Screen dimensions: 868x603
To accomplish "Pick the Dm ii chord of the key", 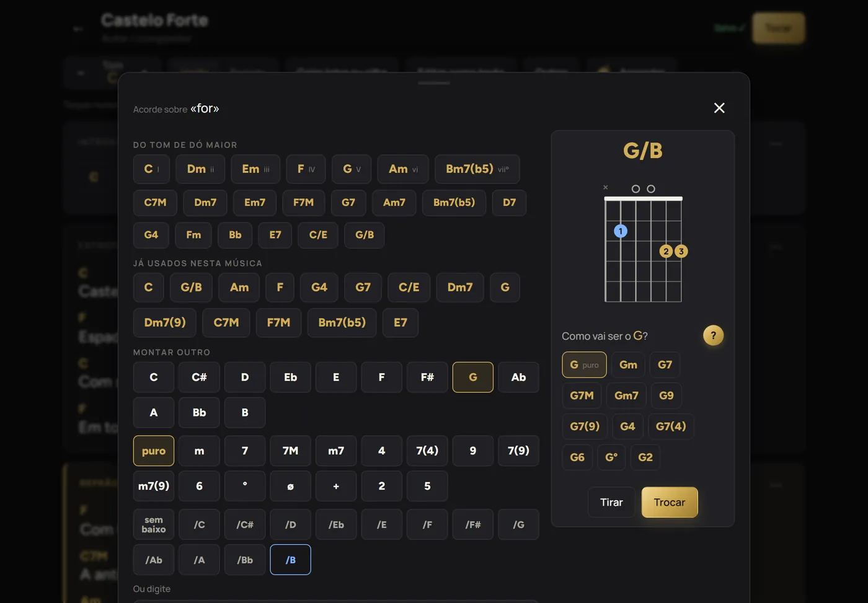I will coord(200,169).
